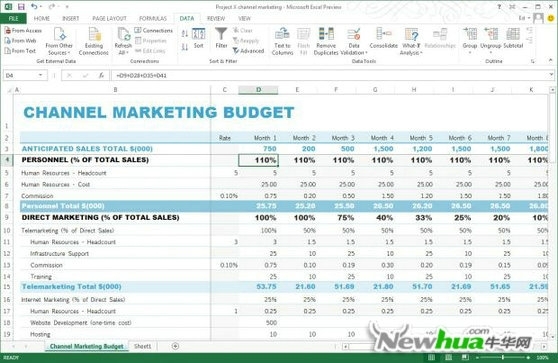The image size is (558, 363).
Task: Open Name Box dropdown arrow
Action: 41,75
